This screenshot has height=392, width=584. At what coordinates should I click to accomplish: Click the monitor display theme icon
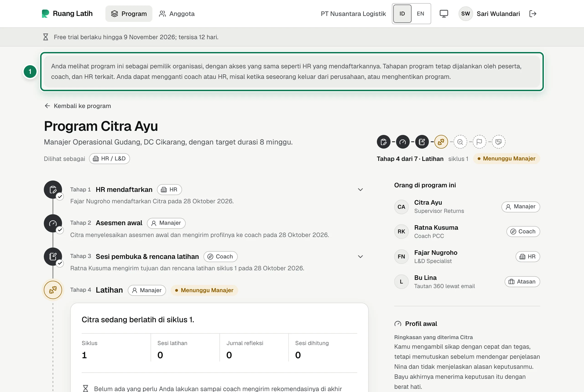[x=444, y=14]
